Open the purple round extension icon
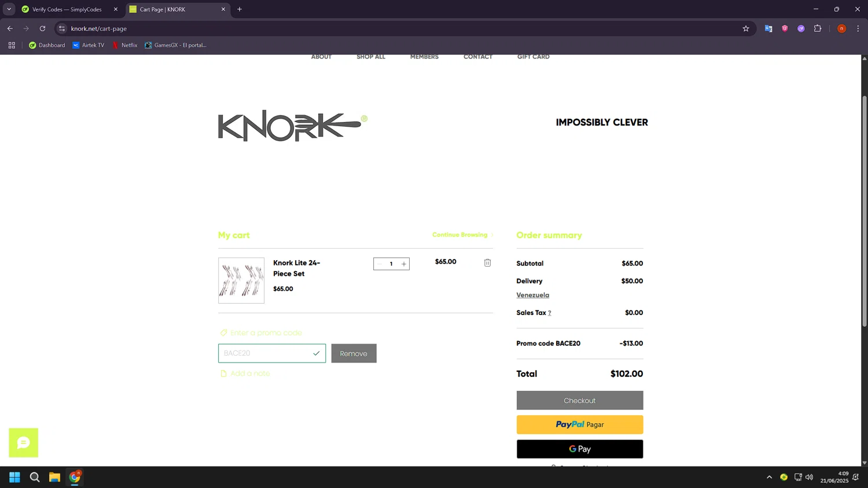 801,28
